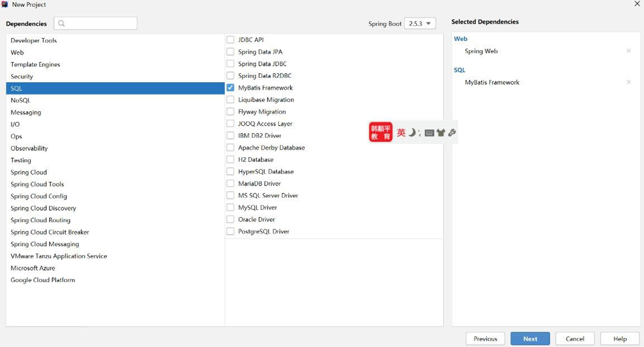Uncheck the MyBatis Framework checkbox
644x347 pixels.
231,88
